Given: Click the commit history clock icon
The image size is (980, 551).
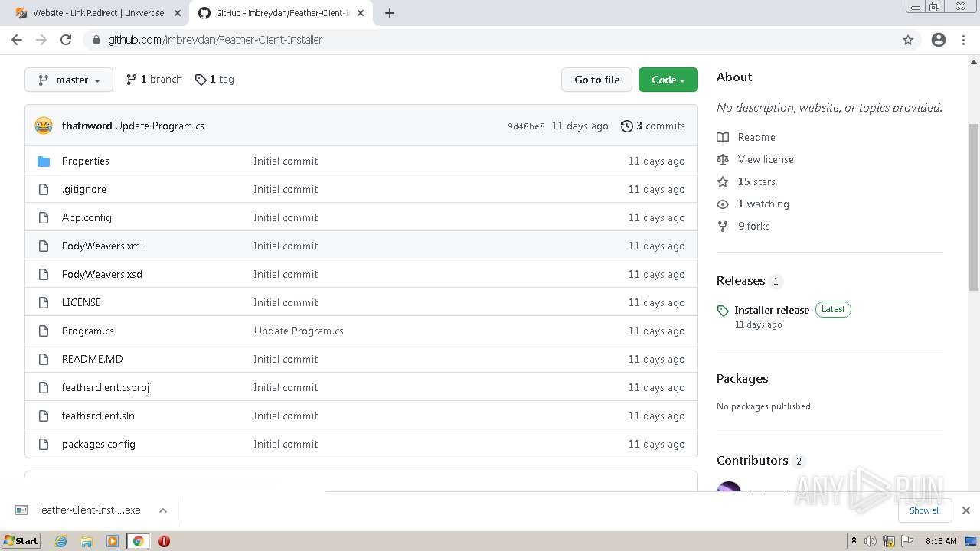Looking at the screenshot, I should pyautogui.click(x=627, y=126).
